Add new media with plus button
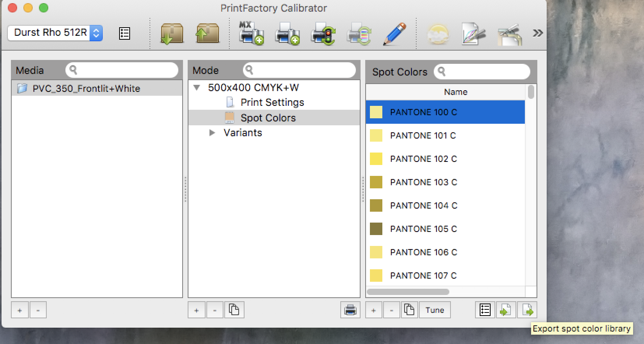The width and height of the screenshot is (644, 344). point(20,310)
